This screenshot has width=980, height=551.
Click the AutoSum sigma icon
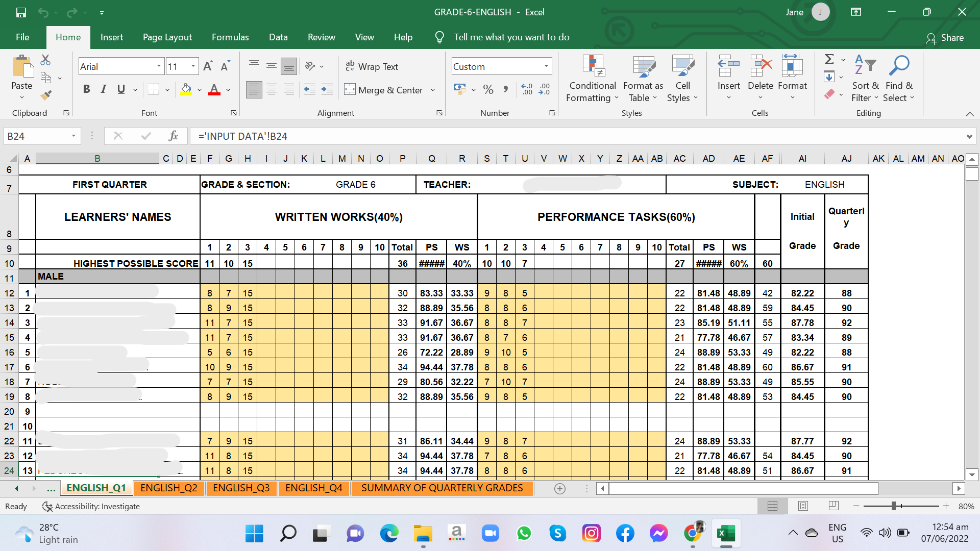click(829, 59)
